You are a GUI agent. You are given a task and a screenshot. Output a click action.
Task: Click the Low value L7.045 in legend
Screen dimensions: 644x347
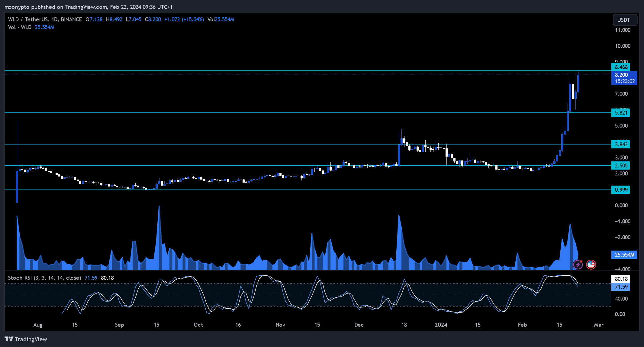point(134,19)
